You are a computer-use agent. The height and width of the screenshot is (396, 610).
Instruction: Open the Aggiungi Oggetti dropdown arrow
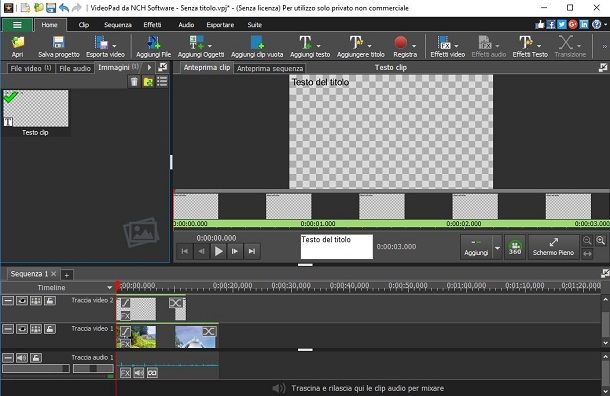pos(210,46)
